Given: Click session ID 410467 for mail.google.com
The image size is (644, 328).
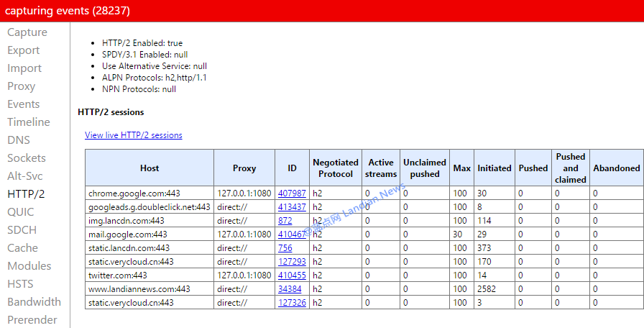Looking at the screenshot, I should tap(292, 234).
